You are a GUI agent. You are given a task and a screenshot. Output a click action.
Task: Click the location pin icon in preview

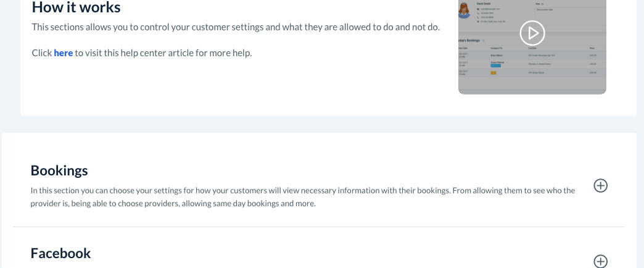point(479,22)
